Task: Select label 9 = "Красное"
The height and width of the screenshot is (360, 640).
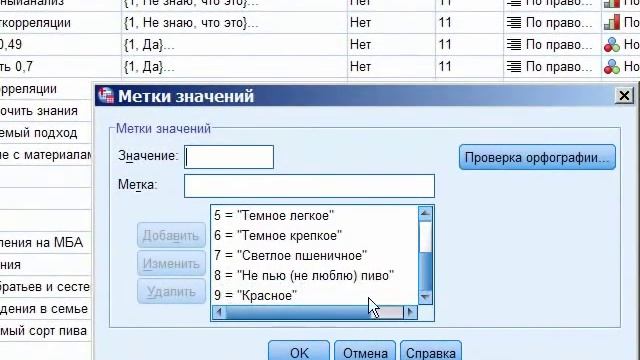Action: [256, 296]
